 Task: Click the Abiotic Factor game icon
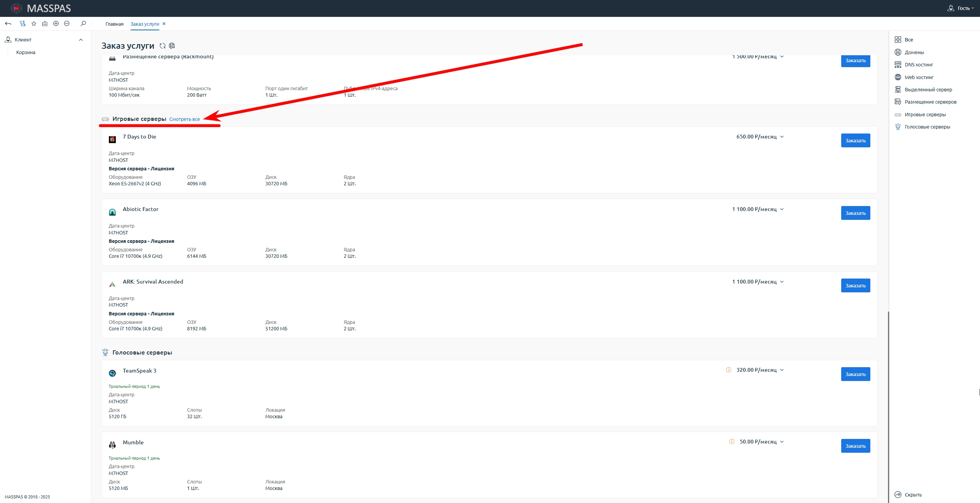tap(112, 212)
